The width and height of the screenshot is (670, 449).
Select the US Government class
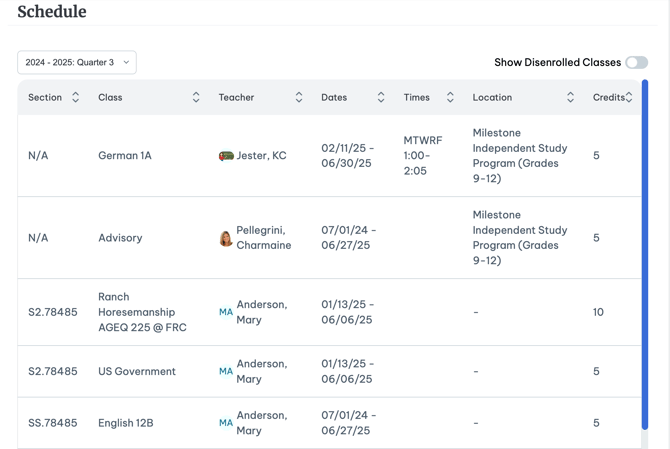point(137,371)
